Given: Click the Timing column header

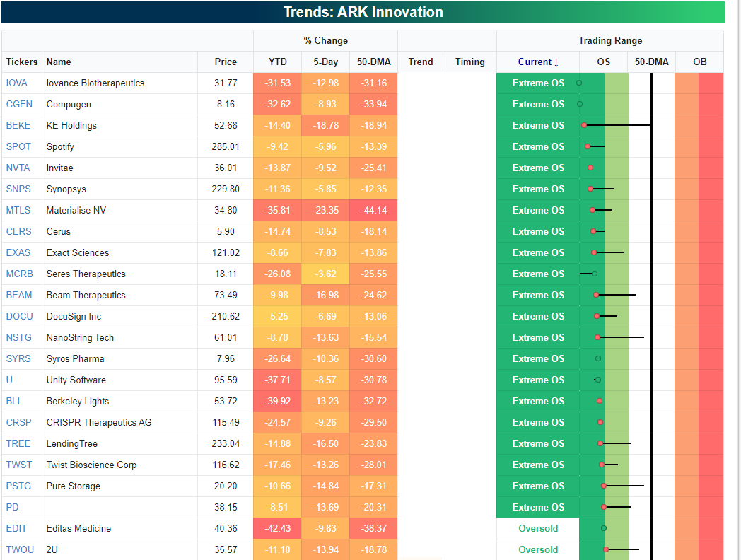Looking at the screenshot, I should click(x=469, y=62).
